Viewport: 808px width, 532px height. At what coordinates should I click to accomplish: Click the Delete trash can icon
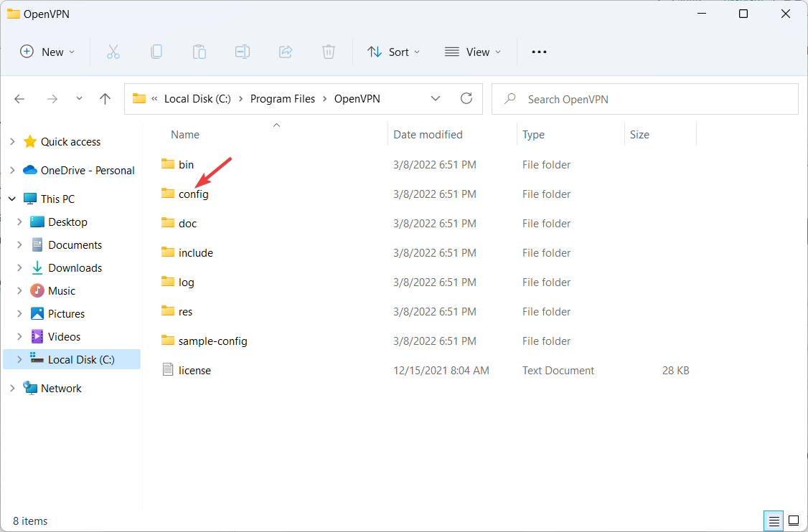pos(329,52)
